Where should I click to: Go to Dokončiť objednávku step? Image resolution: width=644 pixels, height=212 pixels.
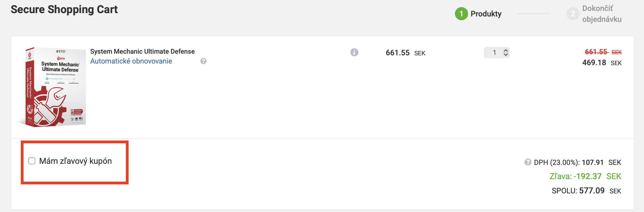602,14
